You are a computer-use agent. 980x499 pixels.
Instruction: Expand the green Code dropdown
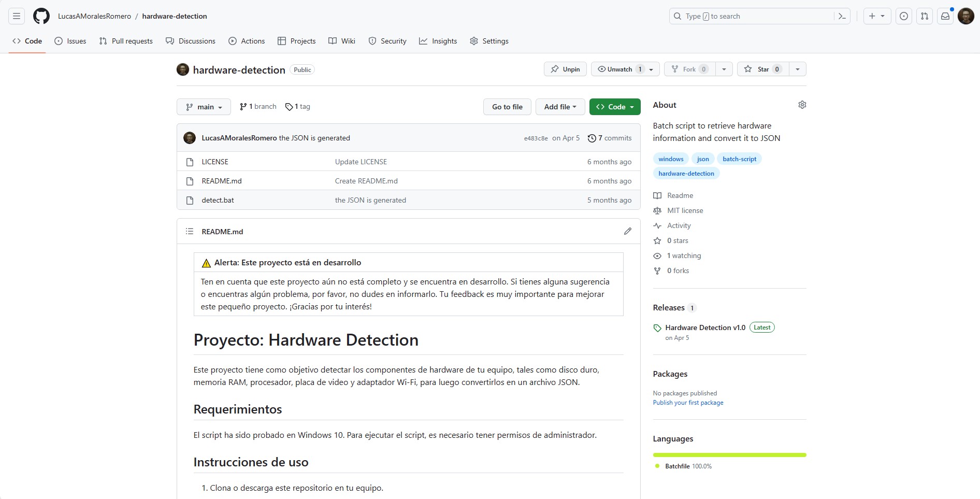click(x=615, y=107)
